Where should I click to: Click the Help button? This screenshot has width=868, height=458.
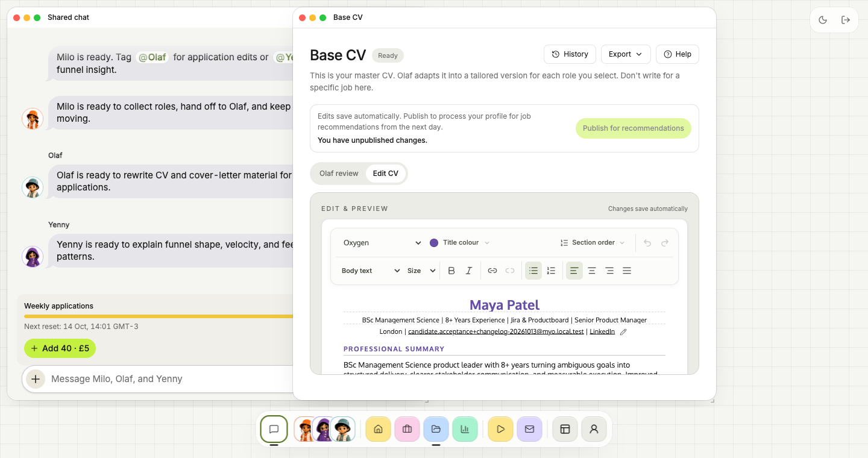click(x=678, y=54)
